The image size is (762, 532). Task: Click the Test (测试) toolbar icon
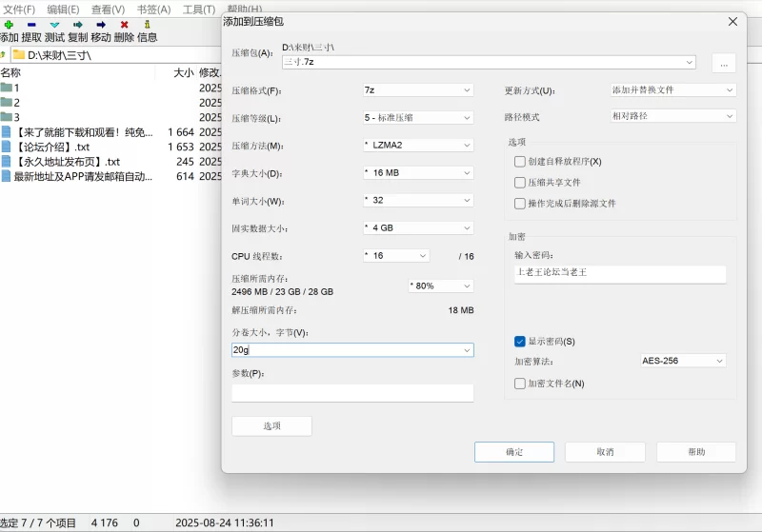54,24
